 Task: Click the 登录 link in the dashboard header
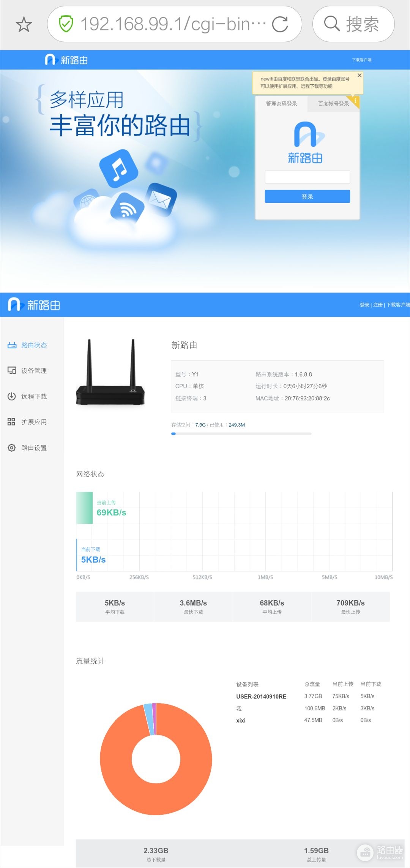[364, 305]
